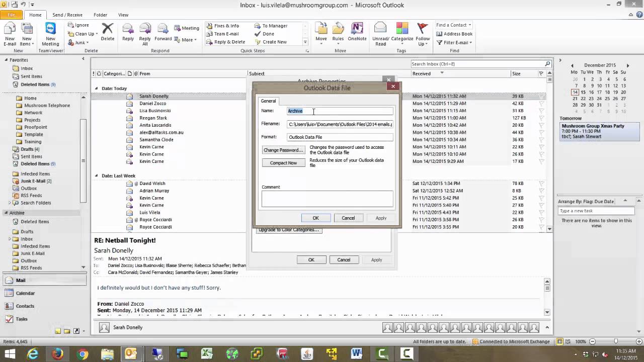
Task: Expand More respond options
Action: (x=187, y=40)
